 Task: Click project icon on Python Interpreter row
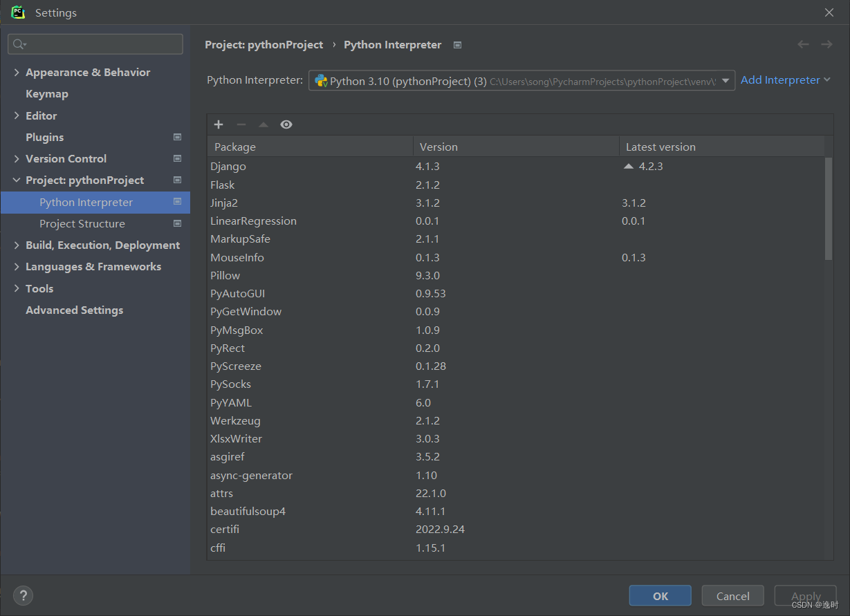pos(177,201)
